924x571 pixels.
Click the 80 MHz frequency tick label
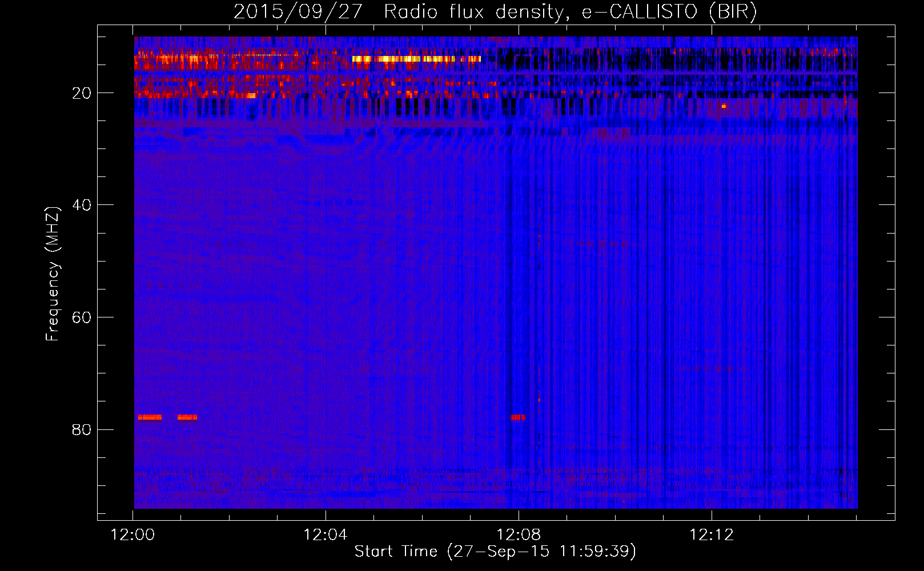82,429
